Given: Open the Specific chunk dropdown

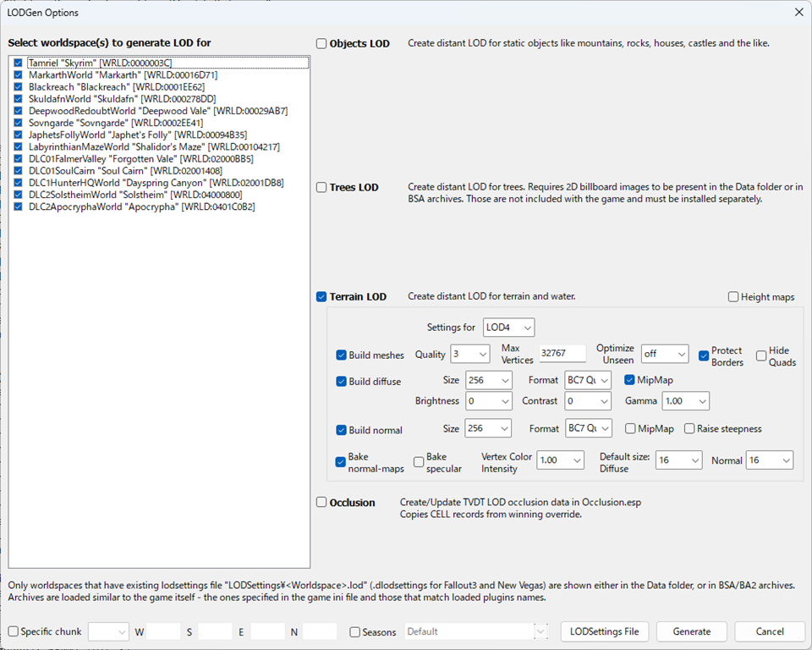Looking at the screenshot, I should 108,632.
